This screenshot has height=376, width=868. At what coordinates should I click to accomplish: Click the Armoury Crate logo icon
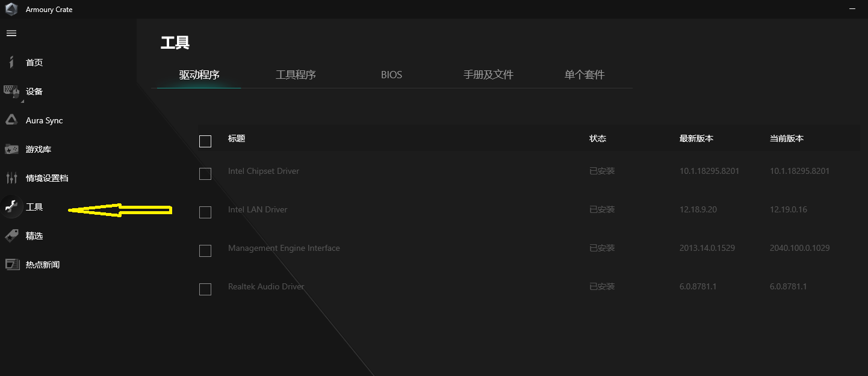click(x=11, y=10)
